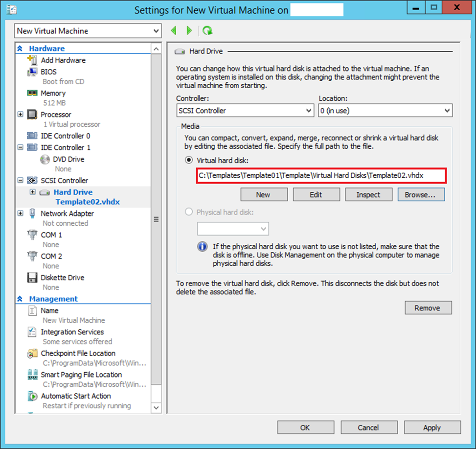
Task: Click the Name setting icon
Action: pos(32,310)
